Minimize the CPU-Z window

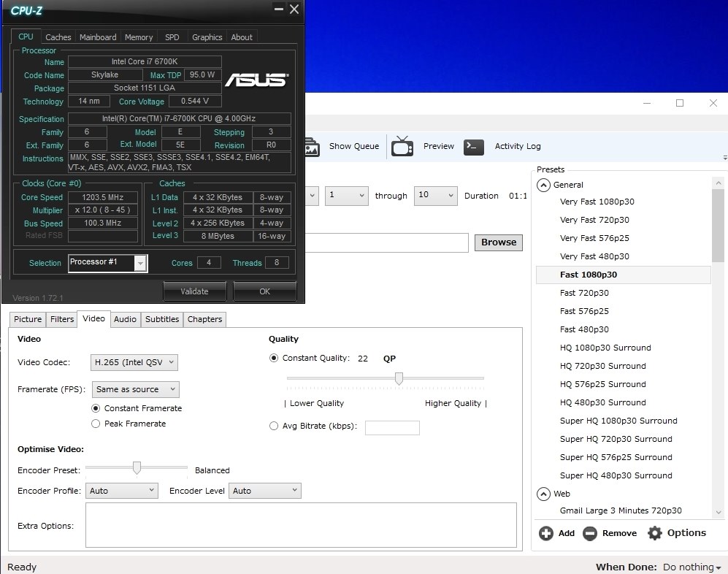coord(279,9)
